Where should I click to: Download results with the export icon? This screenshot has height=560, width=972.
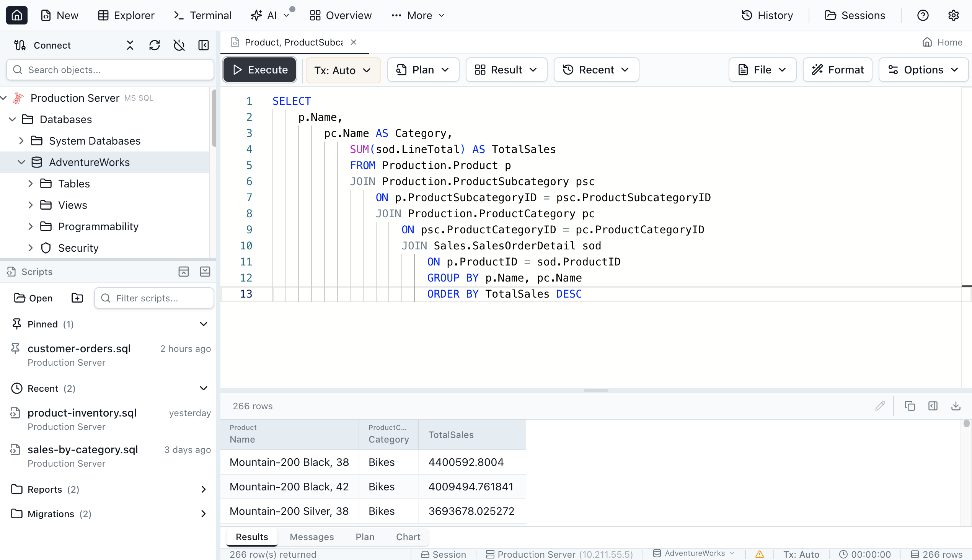coord(956,406)
